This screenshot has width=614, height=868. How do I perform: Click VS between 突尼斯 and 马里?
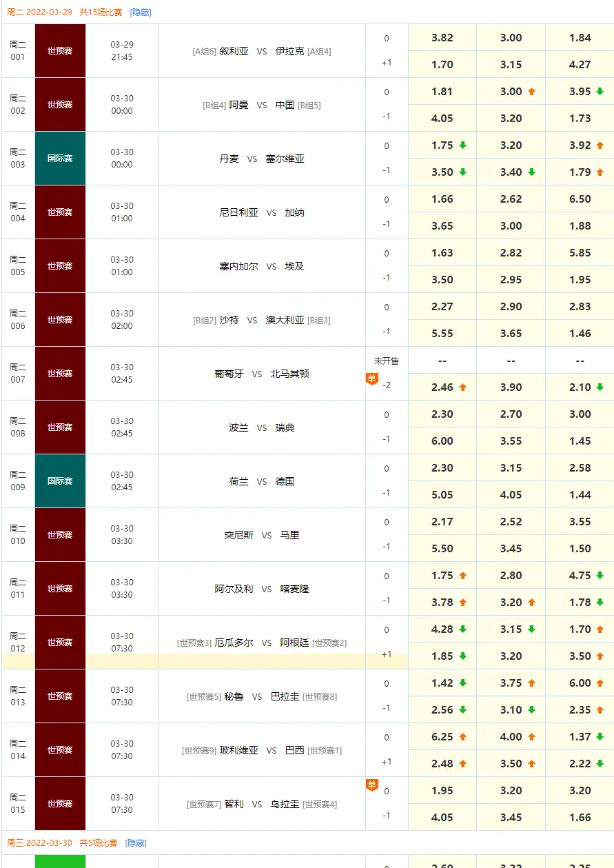[267, 535]
